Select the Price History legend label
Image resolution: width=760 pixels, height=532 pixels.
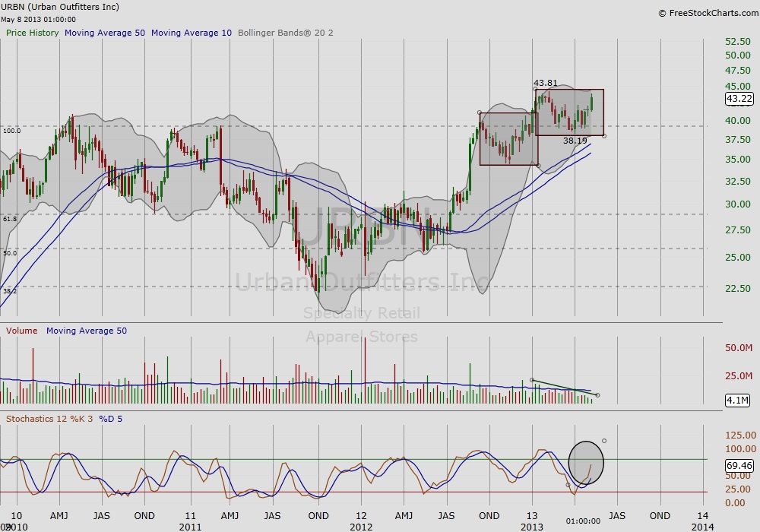pos(32,33)
